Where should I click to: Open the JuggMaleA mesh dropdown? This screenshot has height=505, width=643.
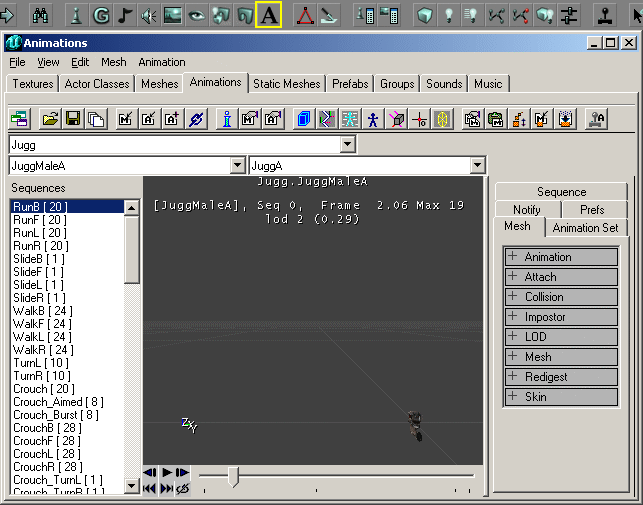click(x=237, y=166)
